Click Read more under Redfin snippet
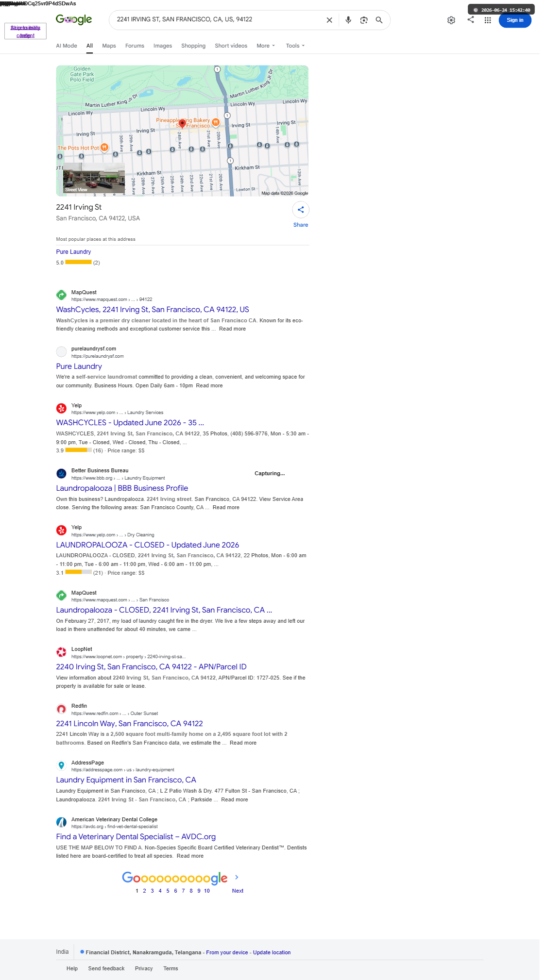Screen dimensions: 546x980 click(243, 743)
